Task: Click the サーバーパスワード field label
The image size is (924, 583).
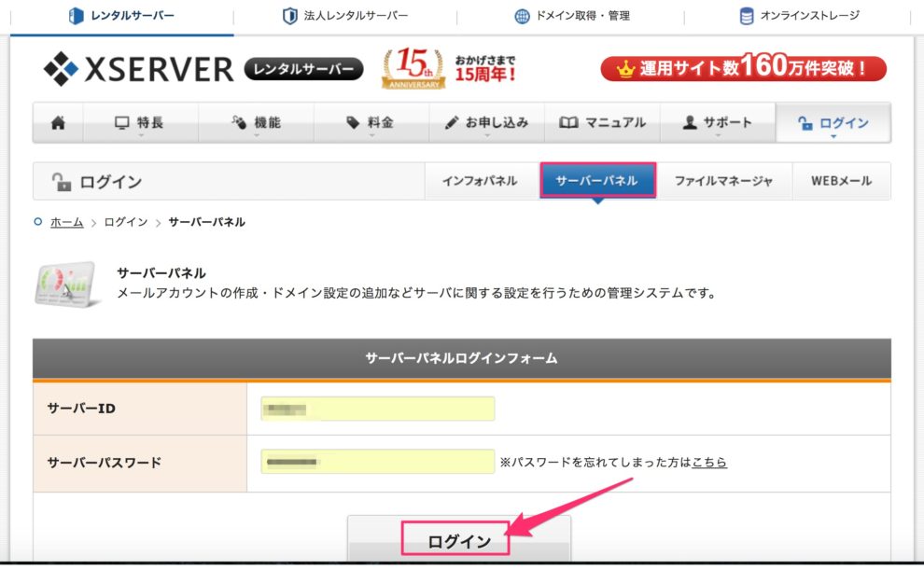Action: 105,463
